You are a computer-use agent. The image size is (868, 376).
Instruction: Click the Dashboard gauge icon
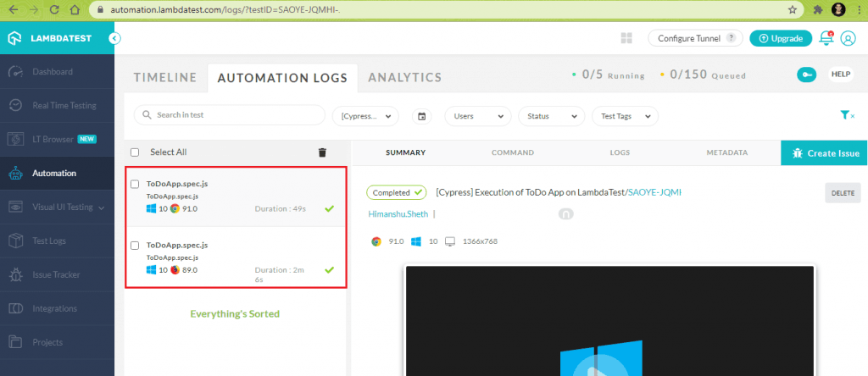tap(16, 72)
